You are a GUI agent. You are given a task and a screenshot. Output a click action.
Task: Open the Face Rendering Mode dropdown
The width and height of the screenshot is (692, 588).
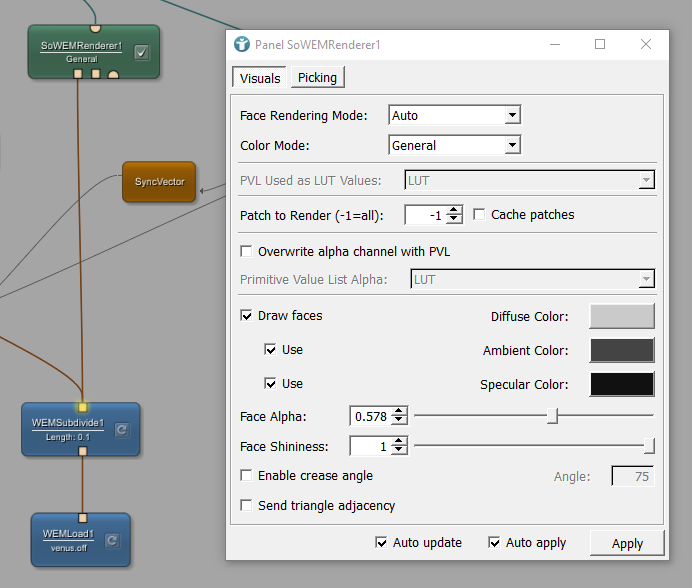[454, 116]
